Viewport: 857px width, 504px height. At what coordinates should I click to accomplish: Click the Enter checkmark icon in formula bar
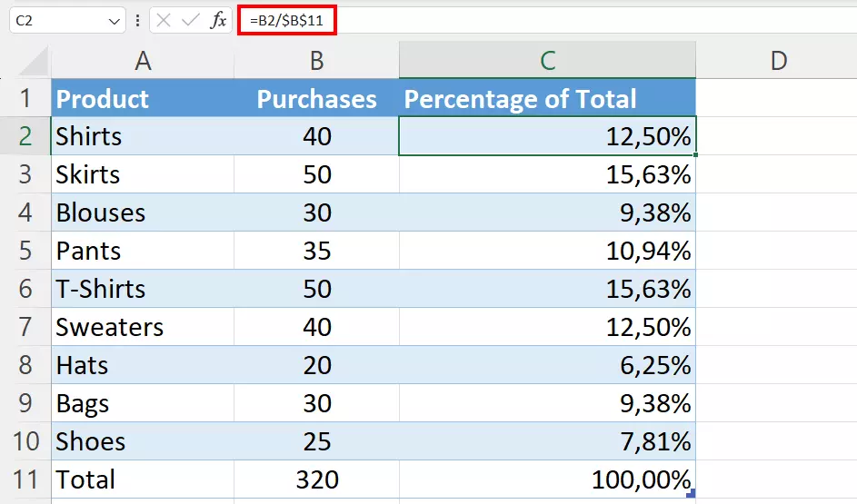point(190,20)
